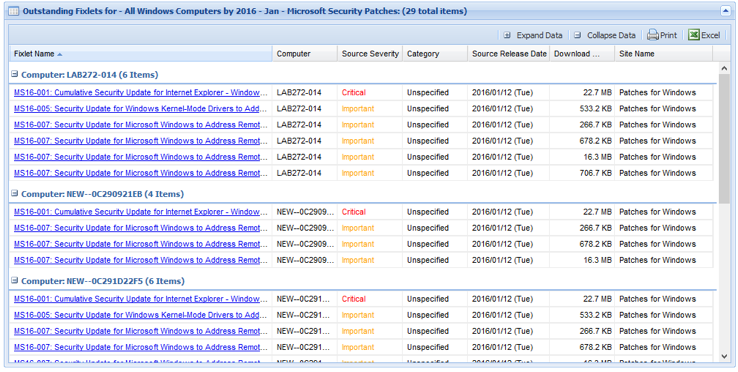Click the Critical severity in LAB272-014's MS16-001 row

353,92
